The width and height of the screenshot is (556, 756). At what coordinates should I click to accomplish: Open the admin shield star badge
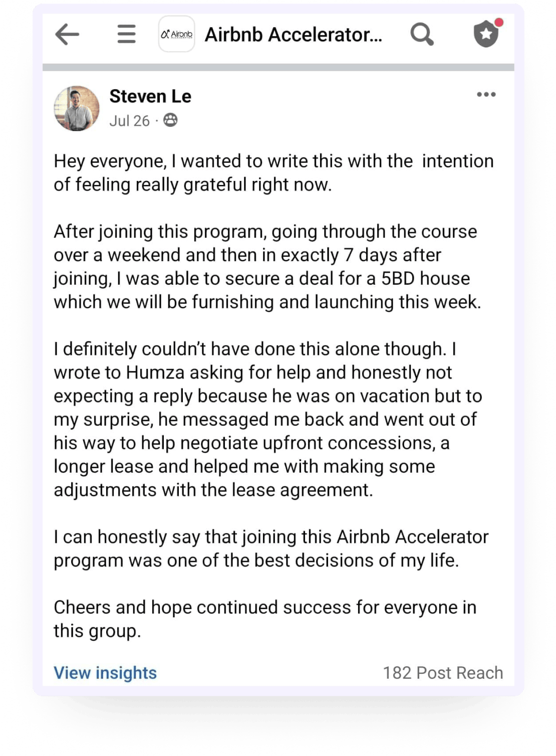click(x=486, y=35)
